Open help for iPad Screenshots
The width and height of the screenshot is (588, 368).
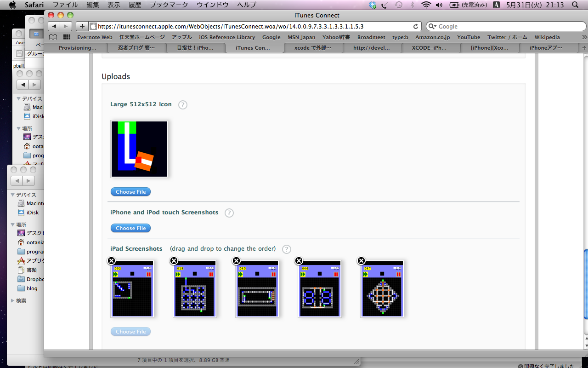(287, 249)
